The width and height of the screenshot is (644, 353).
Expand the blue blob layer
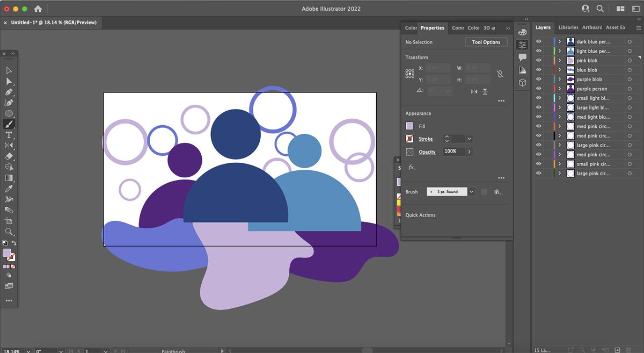[559, 70]
